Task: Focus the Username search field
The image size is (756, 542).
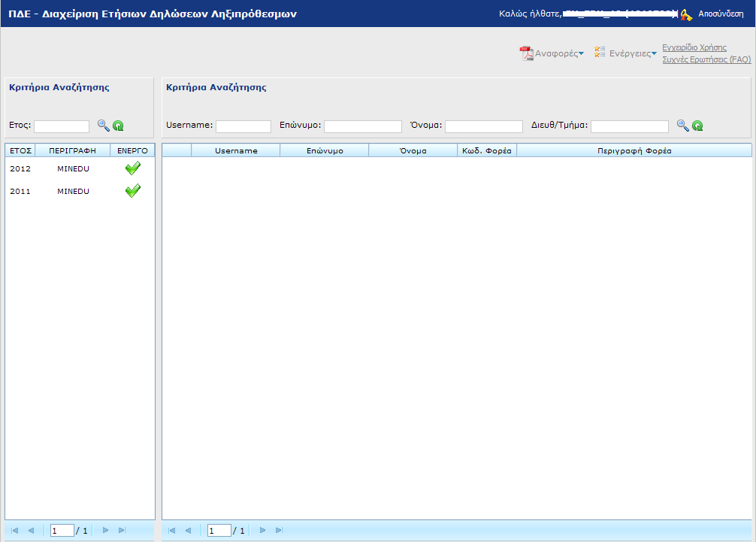Action: (x=243, y=126)
